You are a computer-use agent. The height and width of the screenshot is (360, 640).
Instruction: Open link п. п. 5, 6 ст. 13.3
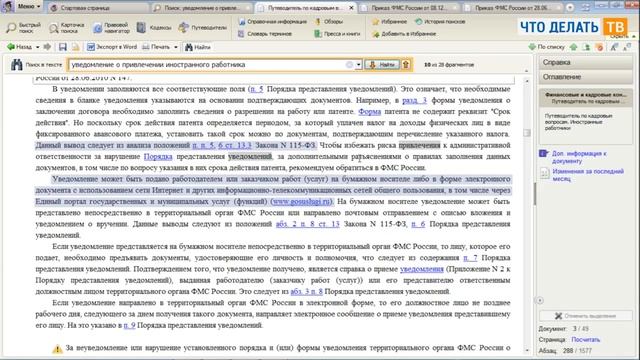pos(222,145)
